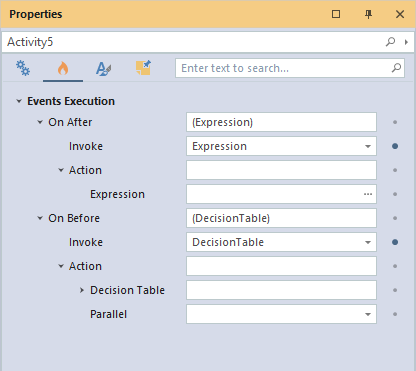Click the marker dot beside Parallel row
This screenshot has width=416, height=371.
click(x=395, y=314)
